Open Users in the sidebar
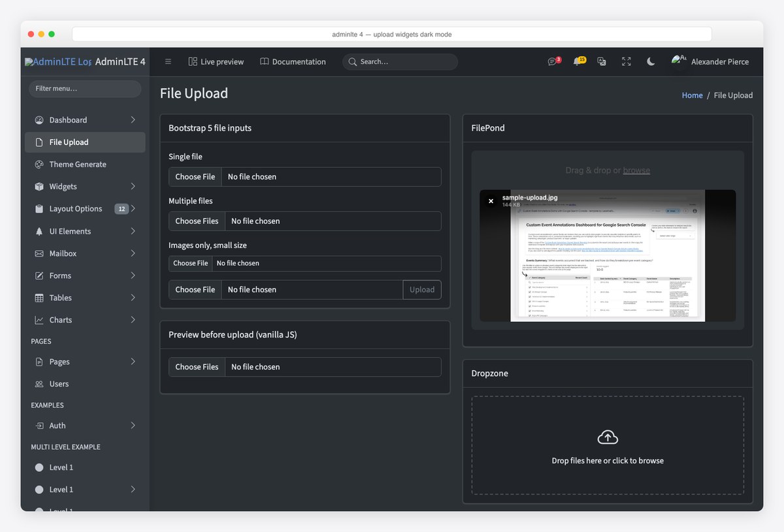 pyautogui.click(x=85, y=384)
